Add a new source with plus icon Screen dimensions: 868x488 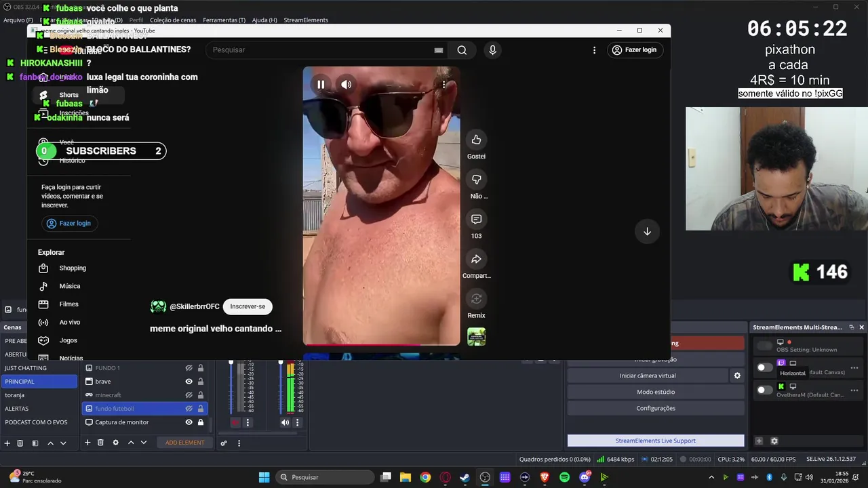(87, 443)
